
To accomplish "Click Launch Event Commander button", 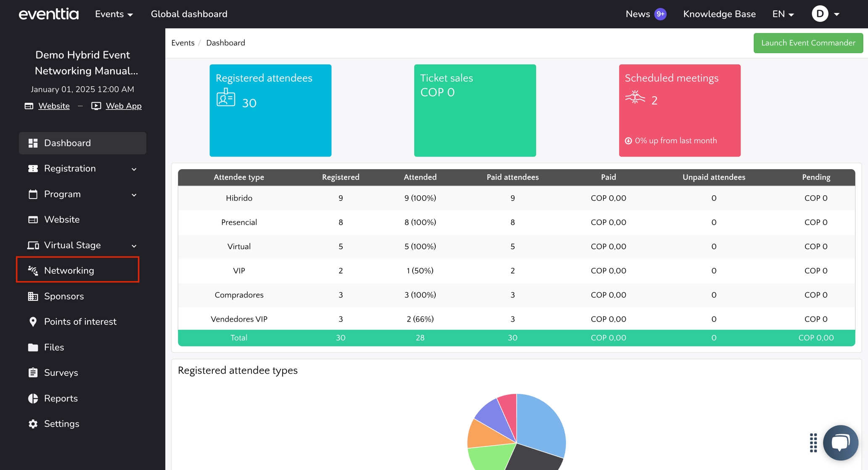I will (x=808, y=43).
